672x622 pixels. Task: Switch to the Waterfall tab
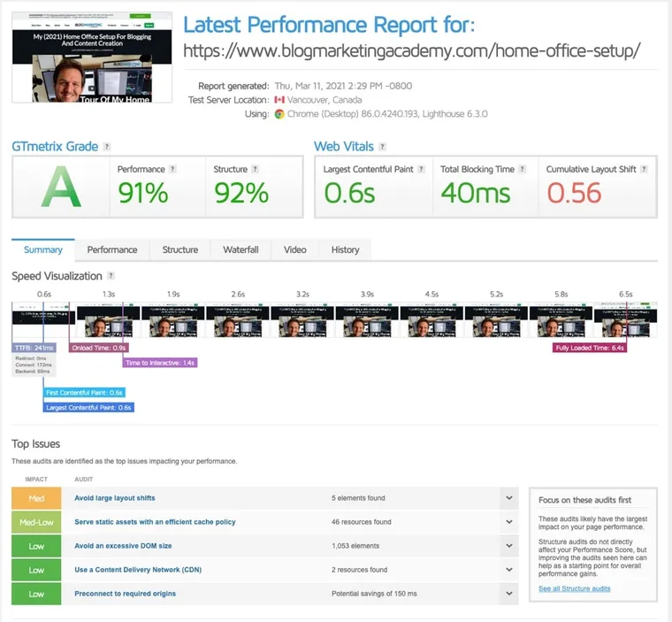tap(241, 250)
